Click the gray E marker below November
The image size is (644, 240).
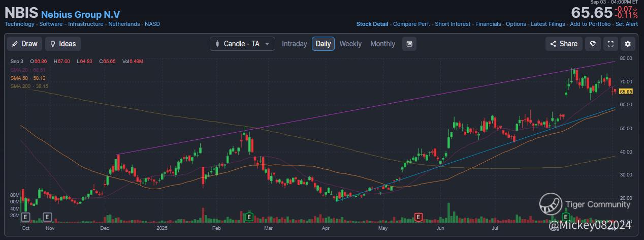tap(47, 217)
